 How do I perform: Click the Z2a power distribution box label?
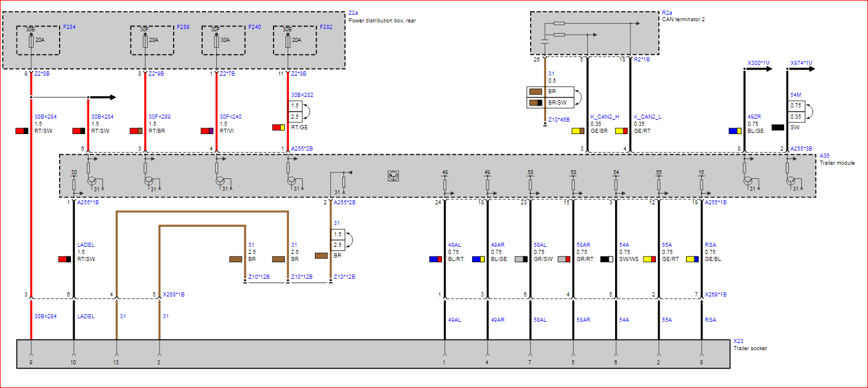(x=353, y=12)
